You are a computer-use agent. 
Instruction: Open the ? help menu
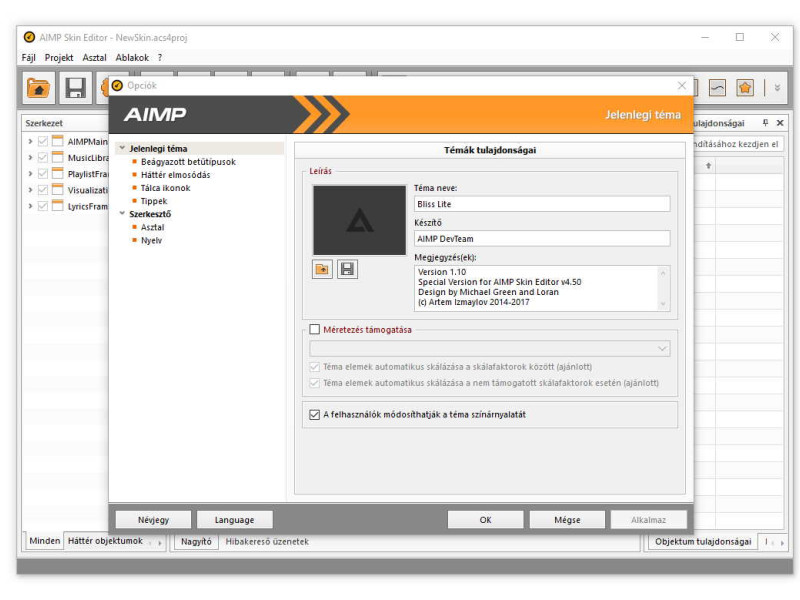point(160,58)
